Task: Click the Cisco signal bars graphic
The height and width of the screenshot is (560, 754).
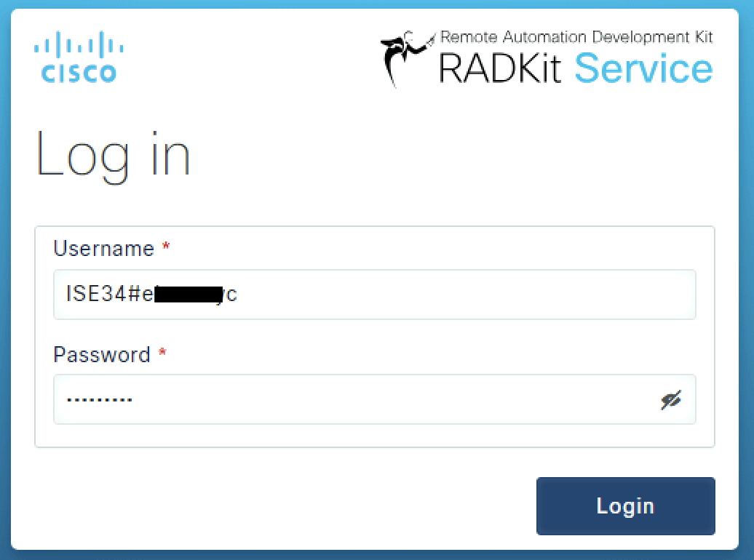Action: (79, 44)
